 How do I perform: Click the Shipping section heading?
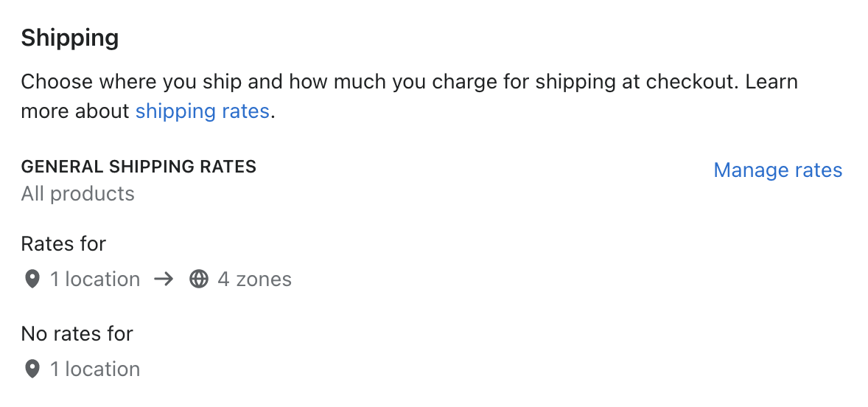70,38
